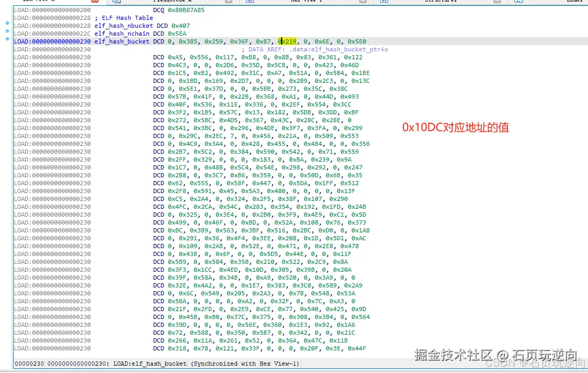Select the 0x21C value

click(346, 333)
